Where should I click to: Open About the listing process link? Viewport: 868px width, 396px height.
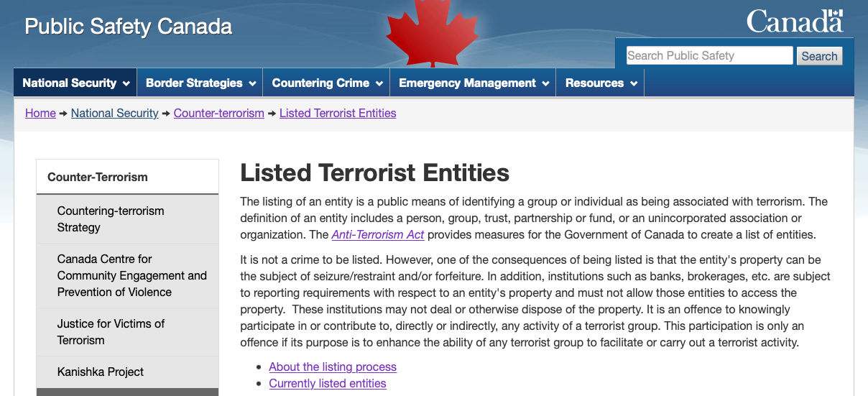point(333,367)
